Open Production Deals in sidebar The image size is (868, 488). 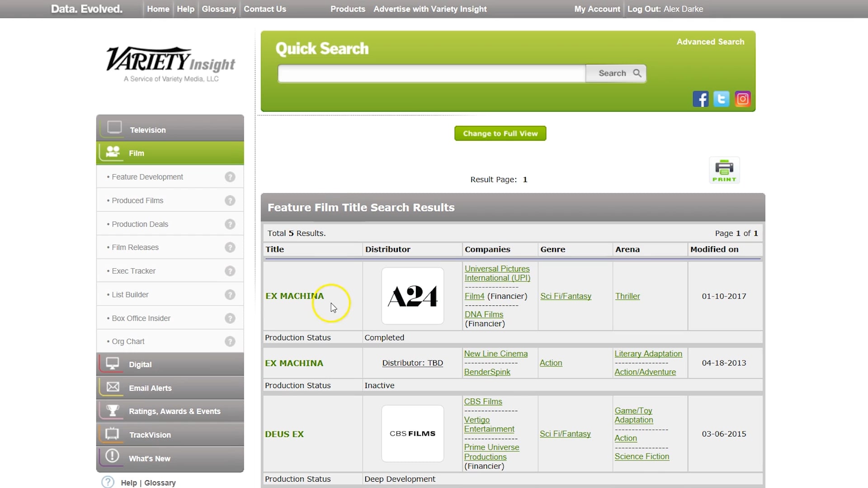coord(140,224)
